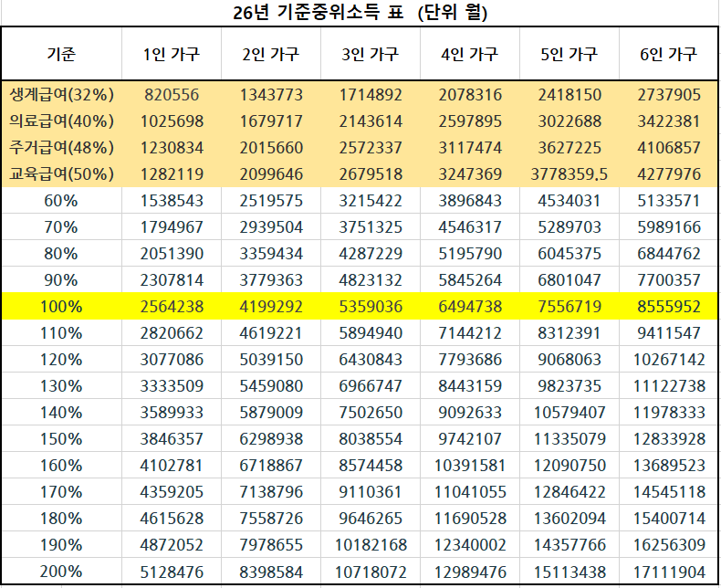Select the 200% row label
The image size is (721, 588).
(61, 572)
